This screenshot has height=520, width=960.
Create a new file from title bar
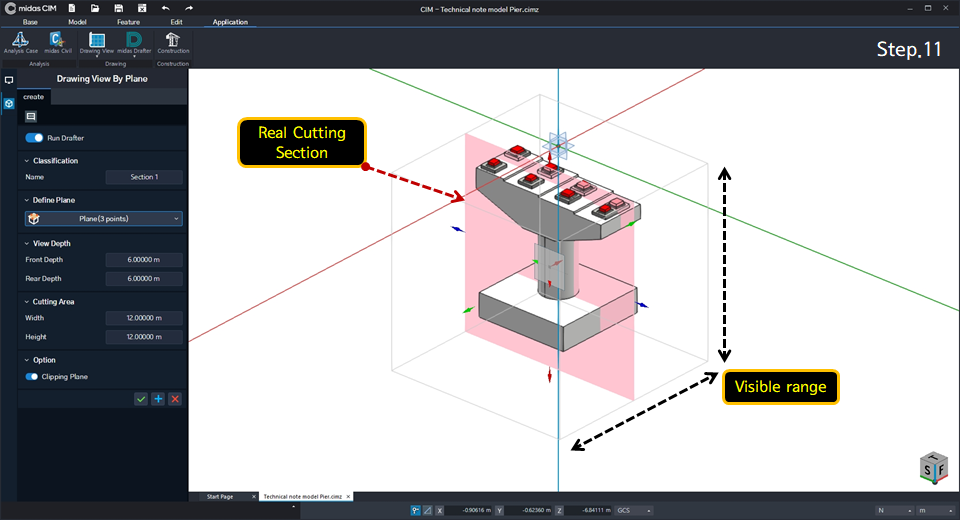(72, 8)
